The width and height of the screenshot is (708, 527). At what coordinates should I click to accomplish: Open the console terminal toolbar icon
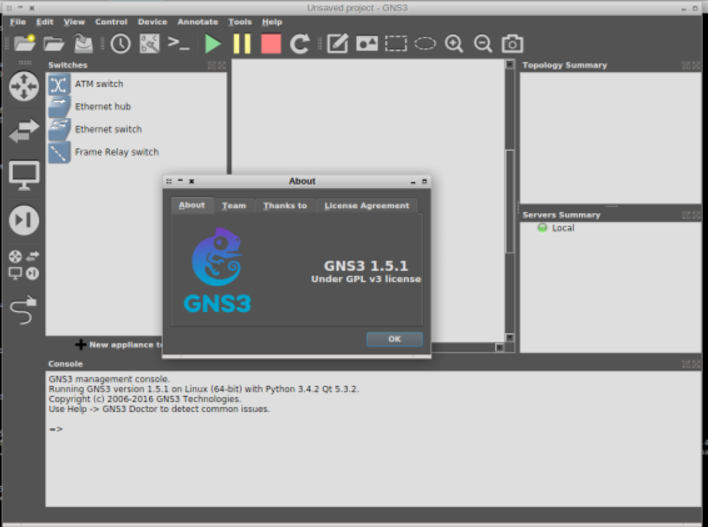(x=179, y=43)
